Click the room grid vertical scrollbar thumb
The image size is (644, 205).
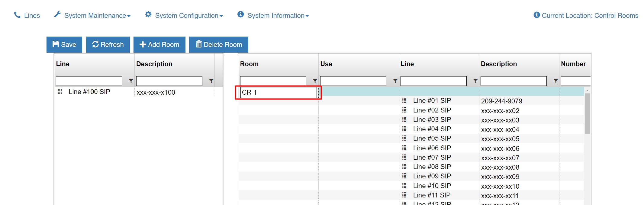(587, 113)
